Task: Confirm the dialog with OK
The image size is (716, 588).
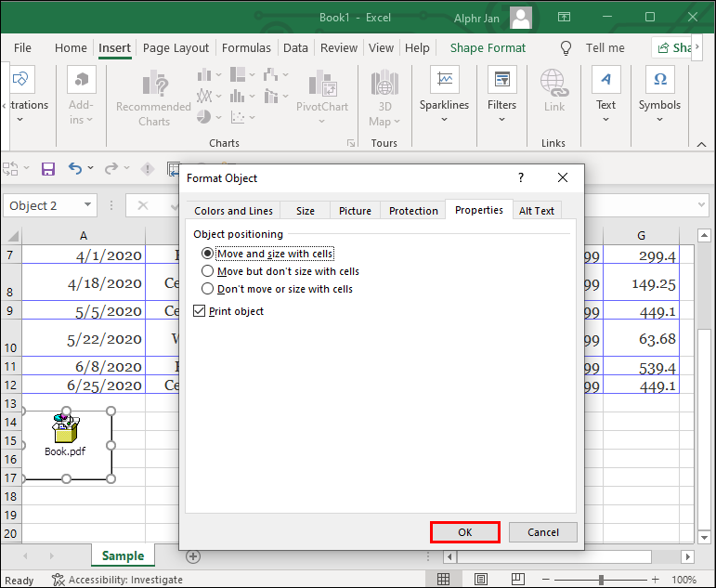Action: (x=465, y=532)
